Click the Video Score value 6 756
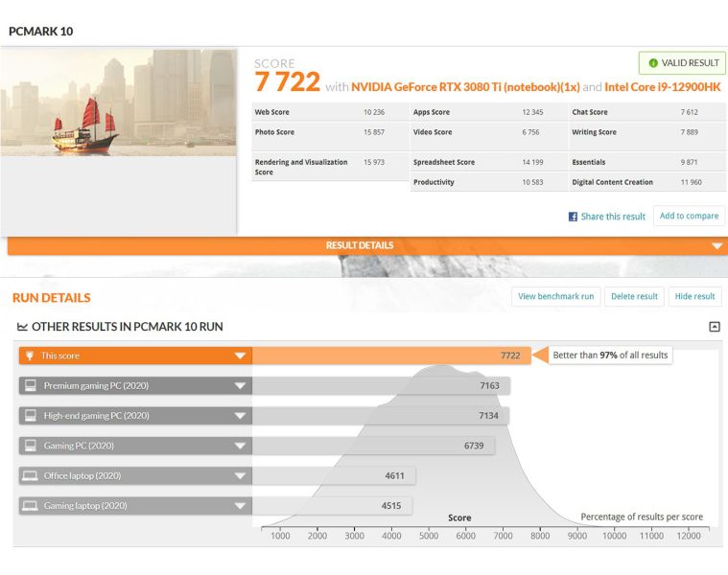 [x=530, y=132]
